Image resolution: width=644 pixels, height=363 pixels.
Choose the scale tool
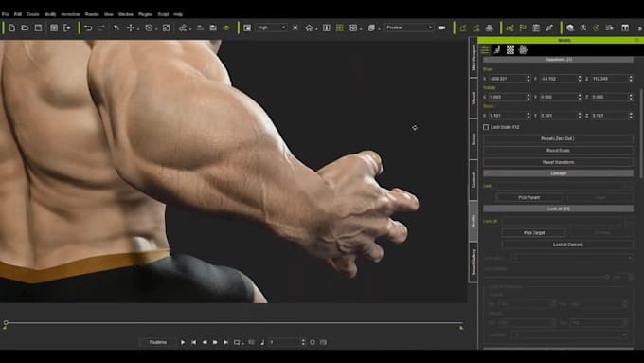(166, 27)
